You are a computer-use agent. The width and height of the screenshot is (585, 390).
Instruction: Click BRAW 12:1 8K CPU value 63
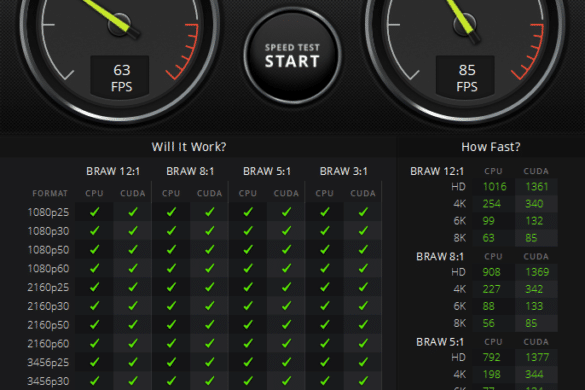488,238
